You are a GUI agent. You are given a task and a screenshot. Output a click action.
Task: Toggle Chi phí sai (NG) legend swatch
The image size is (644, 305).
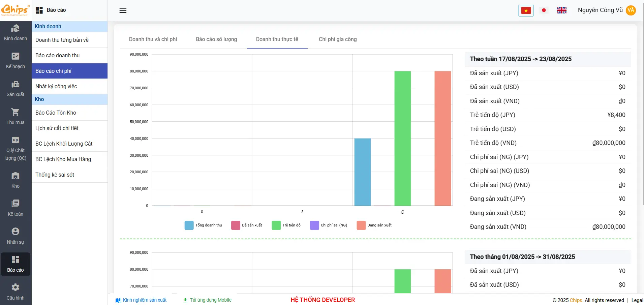[314, 225]
